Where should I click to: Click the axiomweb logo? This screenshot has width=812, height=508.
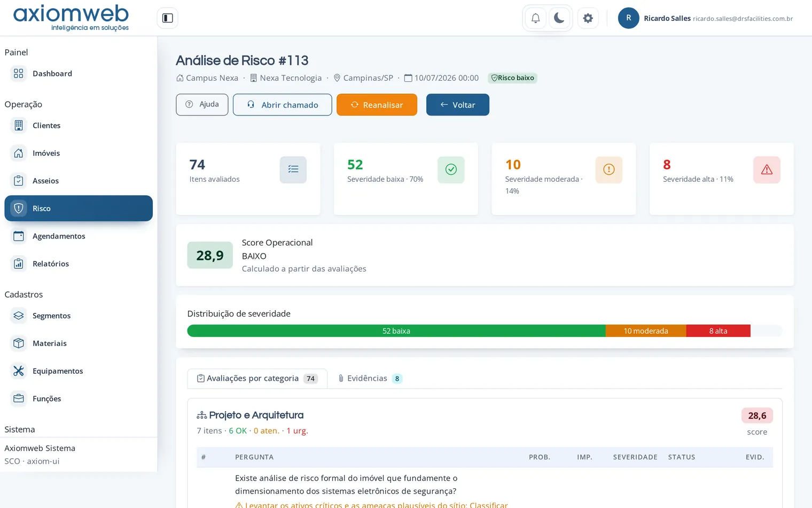(x=71, y=18)
